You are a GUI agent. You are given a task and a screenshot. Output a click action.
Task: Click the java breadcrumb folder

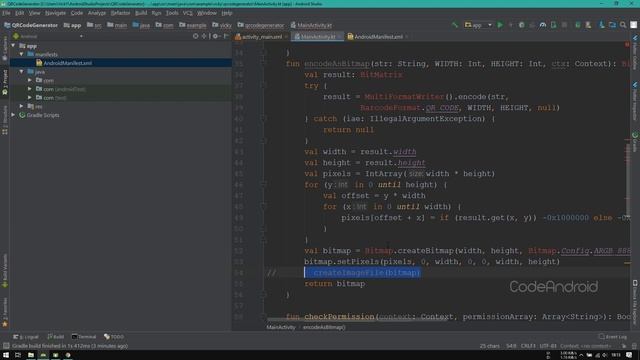pos(141,25)
